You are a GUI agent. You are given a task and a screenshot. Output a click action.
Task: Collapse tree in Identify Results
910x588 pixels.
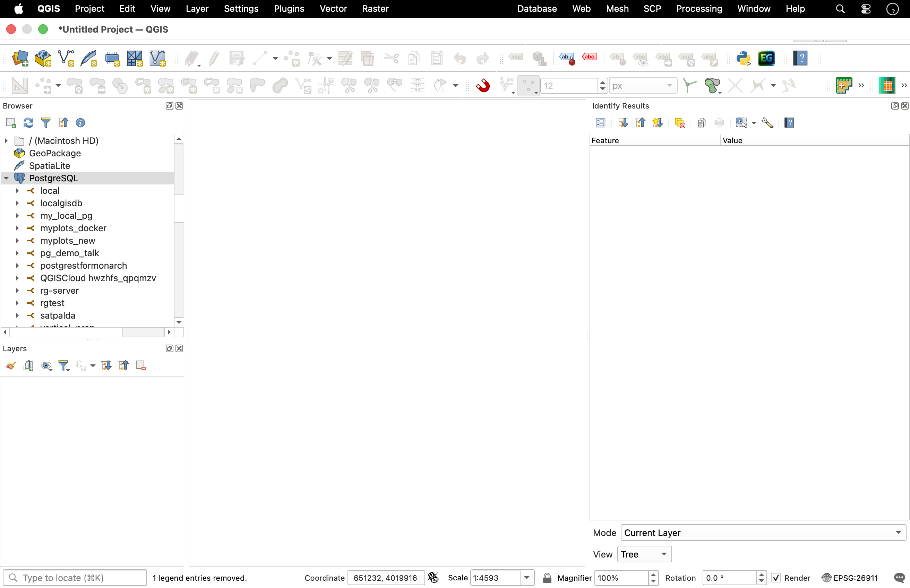tap(640, 123)
